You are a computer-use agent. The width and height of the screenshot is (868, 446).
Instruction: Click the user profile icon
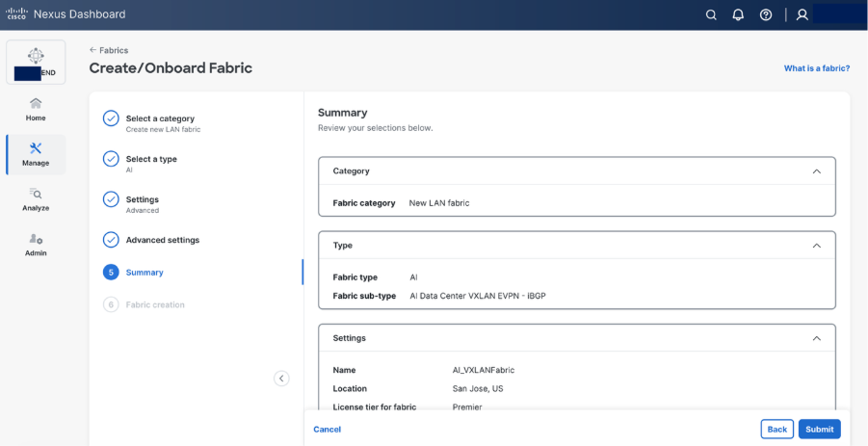click(x=802, y=15)
